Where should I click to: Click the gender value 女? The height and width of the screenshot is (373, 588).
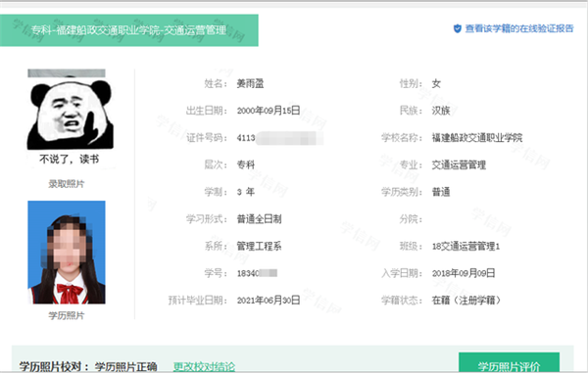[436, 83]
